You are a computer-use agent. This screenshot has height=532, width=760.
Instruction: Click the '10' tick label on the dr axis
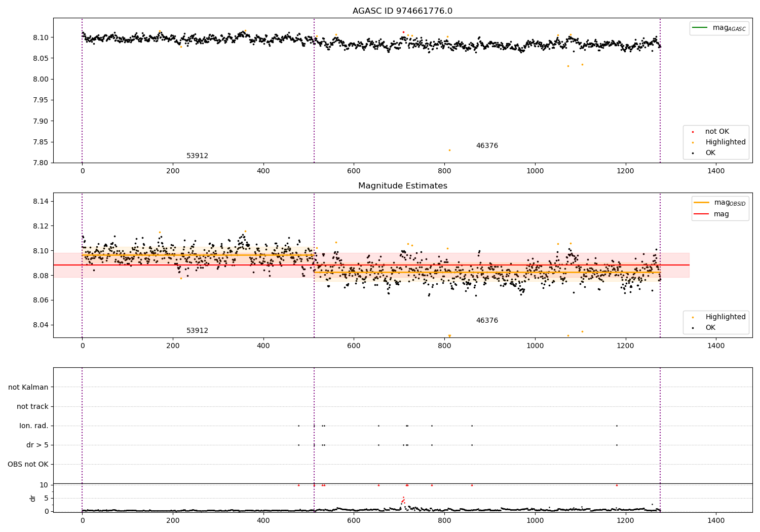(44, 485)
